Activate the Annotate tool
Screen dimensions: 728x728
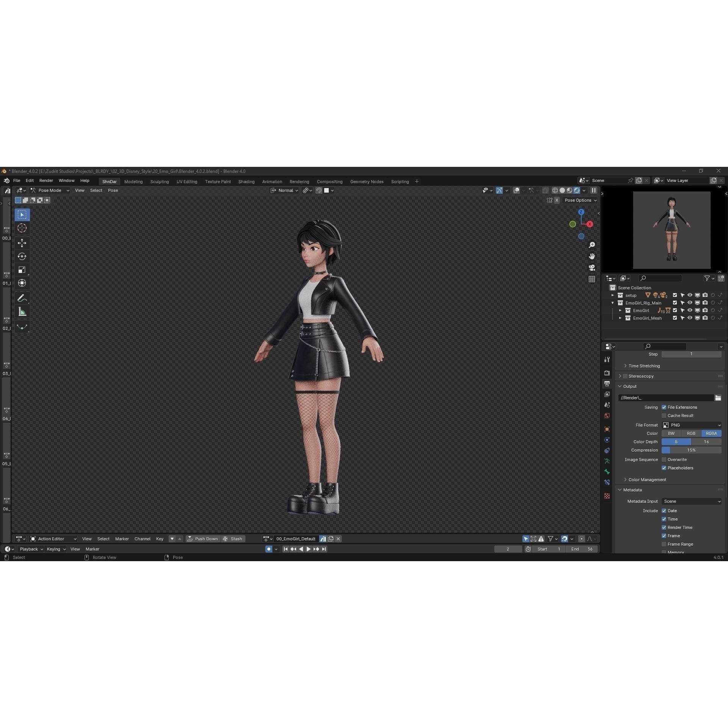tap(22, 298)
